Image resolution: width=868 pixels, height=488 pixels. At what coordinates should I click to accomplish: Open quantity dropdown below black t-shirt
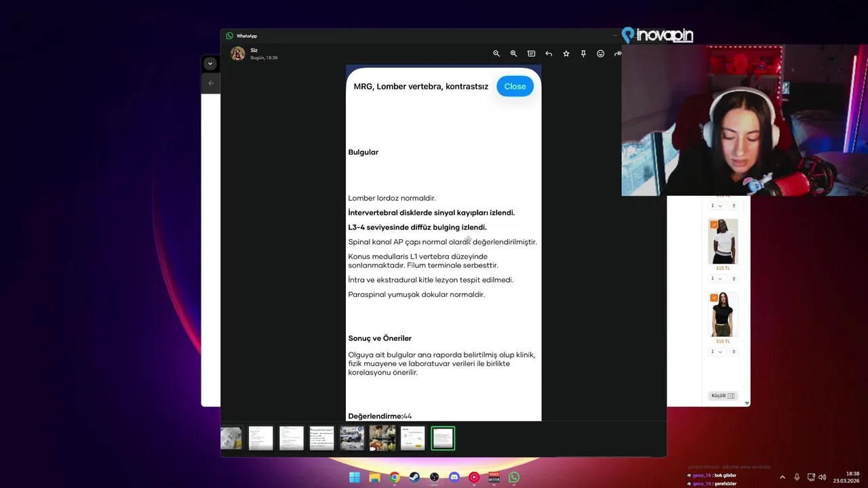coord(716,352)
